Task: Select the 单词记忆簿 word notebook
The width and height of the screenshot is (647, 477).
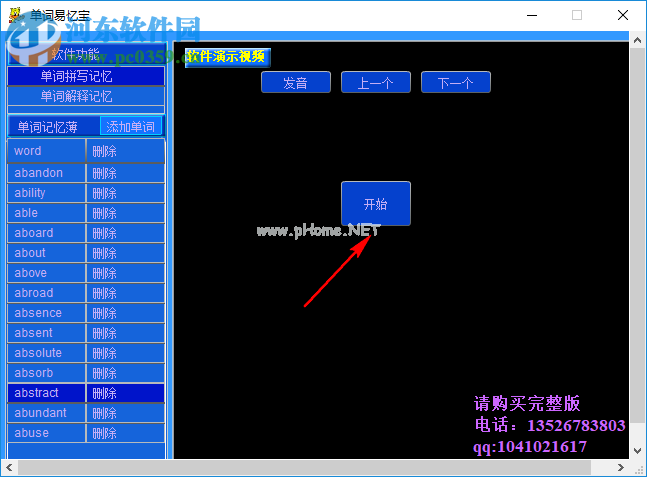Action: (x=53, y=127)
